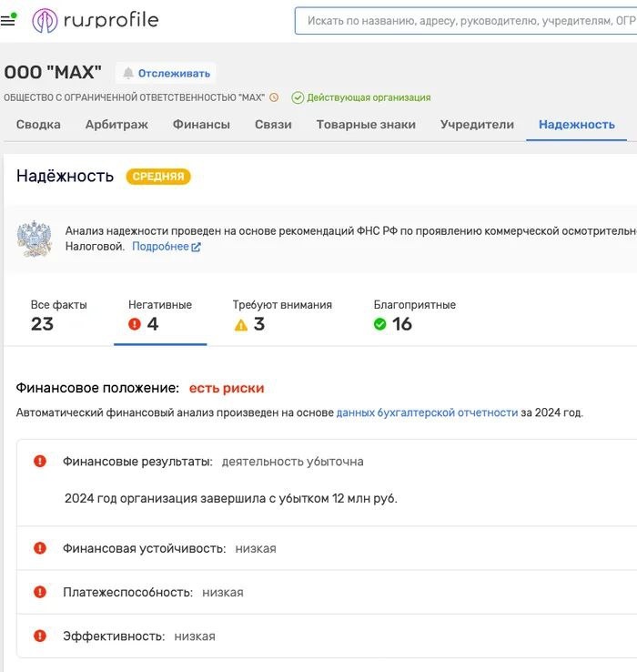This screenshot has height=672, width=637.
Task: Expand the Финансовая устойчивость row
Action: click(x=327, y=548)
